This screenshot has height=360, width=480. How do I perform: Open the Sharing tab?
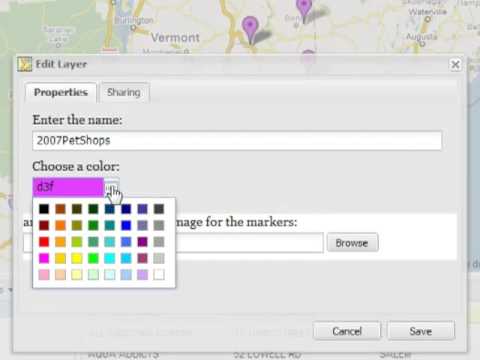[124, 92]
